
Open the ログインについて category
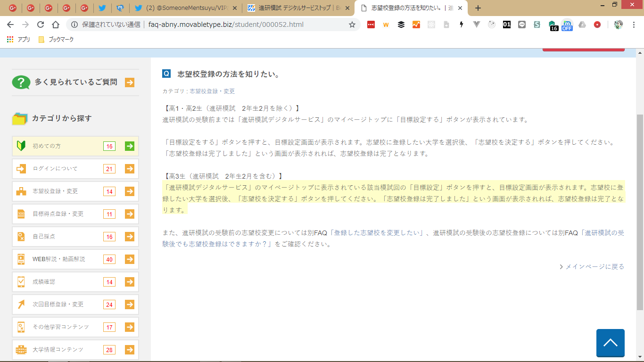pyautogui.click(x=55, y=169)
